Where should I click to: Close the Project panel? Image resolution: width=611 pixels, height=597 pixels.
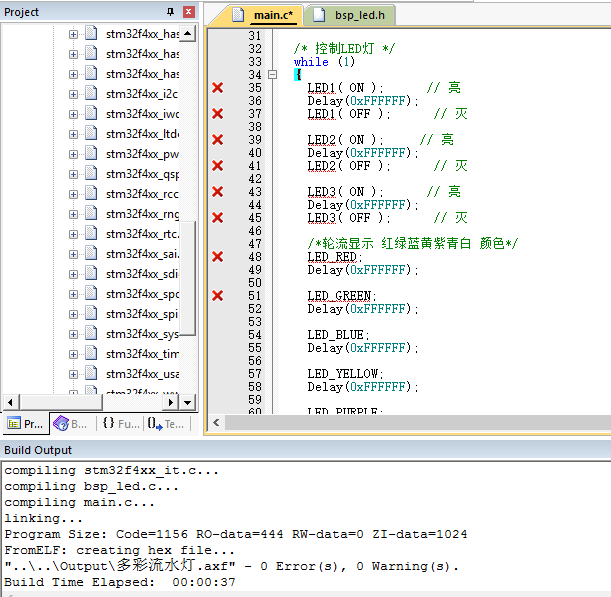188,11
